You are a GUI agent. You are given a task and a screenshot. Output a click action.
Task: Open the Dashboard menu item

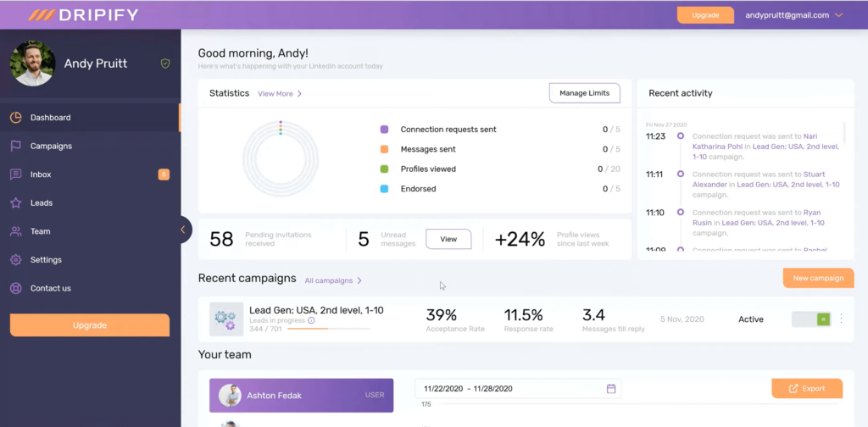coord(90,117)
